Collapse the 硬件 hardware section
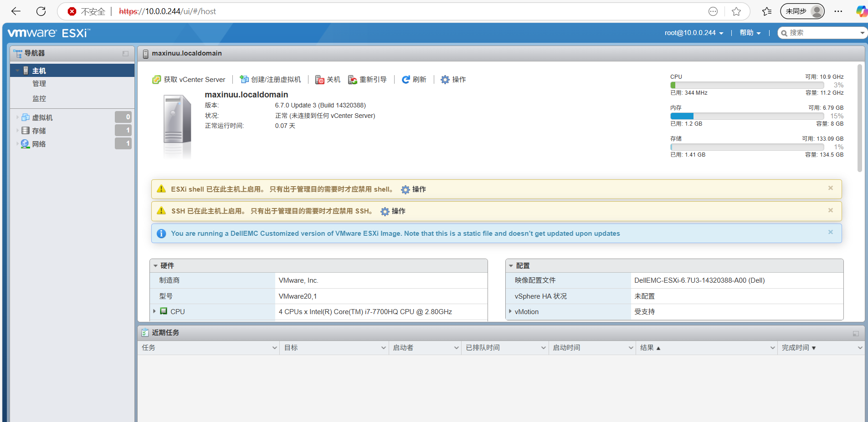Viewport: 868px width, 422px height. (x=155, y=266)
